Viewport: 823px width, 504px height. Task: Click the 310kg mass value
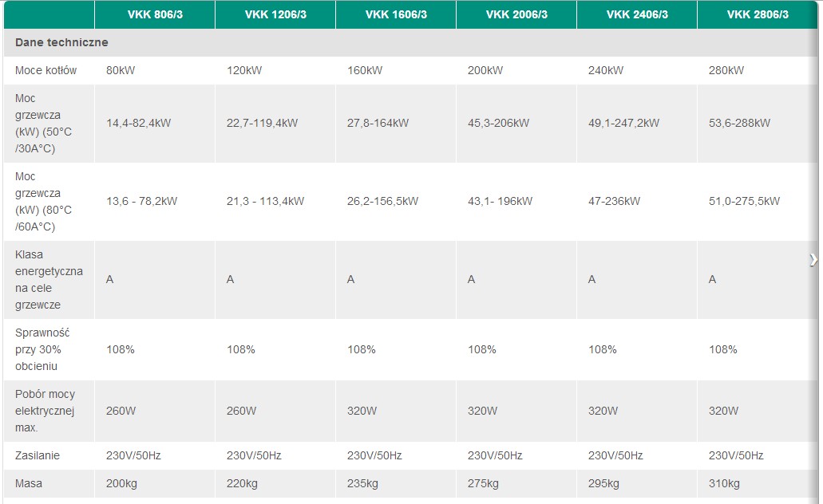pos(724,483)
